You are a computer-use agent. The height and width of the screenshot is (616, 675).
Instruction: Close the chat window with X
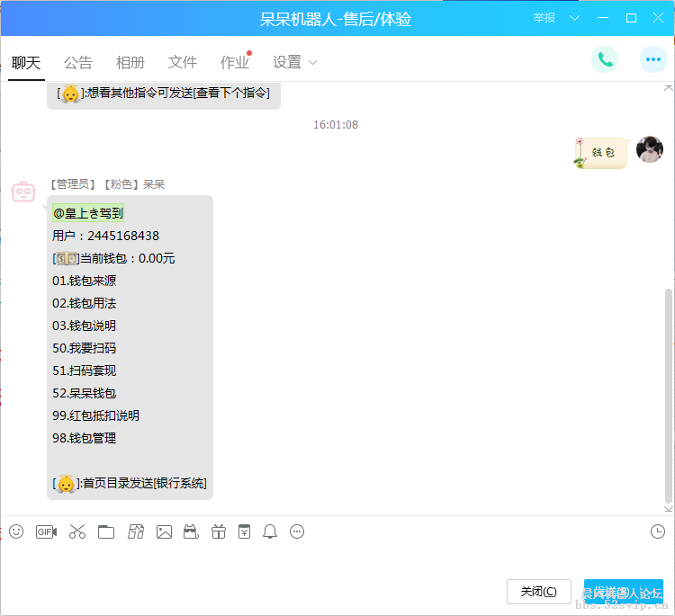click(658, 18)
